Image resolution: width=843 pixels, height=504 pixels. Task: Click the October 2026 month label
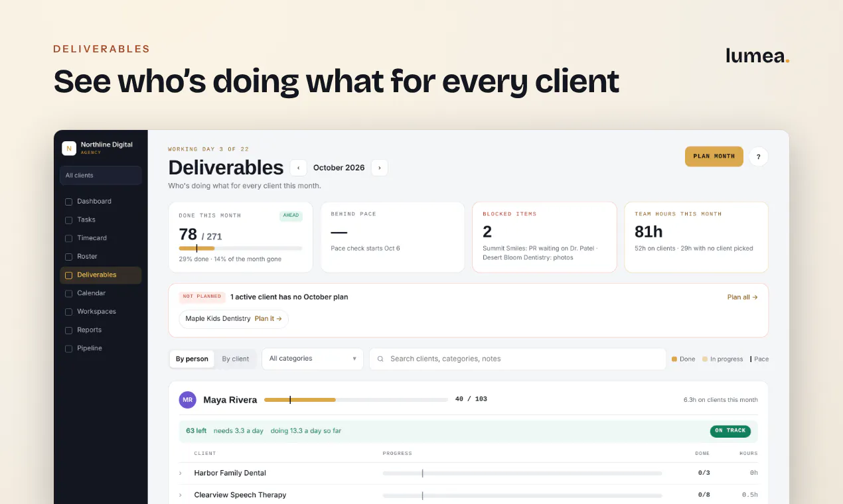(x=339, y=168)
